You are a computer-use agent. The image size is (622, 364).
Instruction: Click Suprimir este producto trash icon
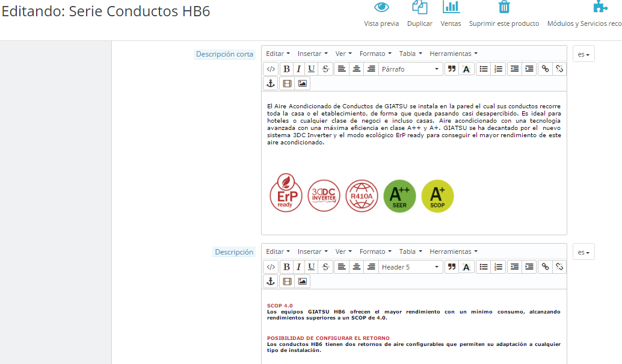pyautogui.click(x=504, y=7)
